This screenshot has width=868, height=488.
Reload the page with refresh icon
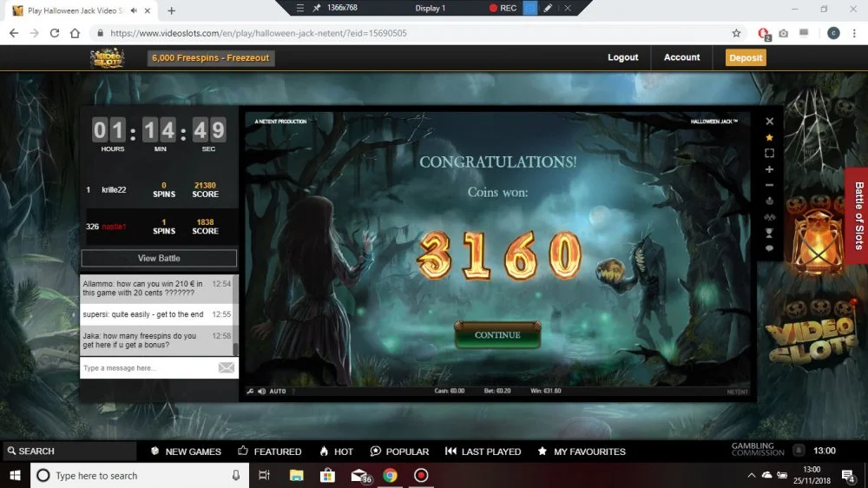click(54, 33)
